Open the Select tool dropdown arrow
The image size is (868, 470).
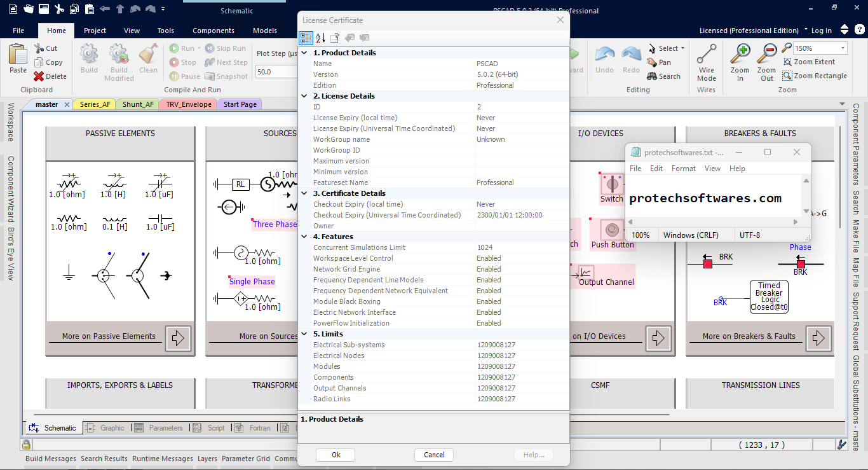(x=682, y=48)
